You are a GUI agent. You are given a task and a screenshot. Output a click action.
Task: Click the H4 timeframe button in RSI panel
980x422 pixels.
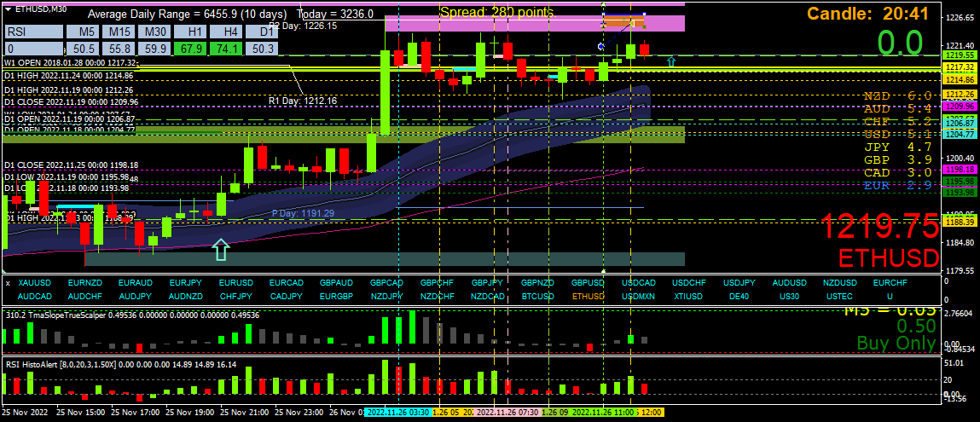[227, 32]
